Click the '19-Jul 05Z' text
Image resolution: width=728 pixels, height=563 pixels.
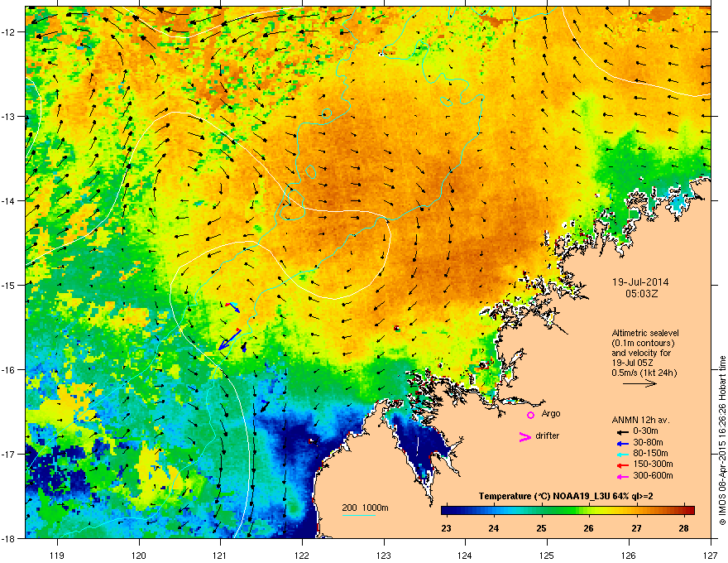coord(634,363)
